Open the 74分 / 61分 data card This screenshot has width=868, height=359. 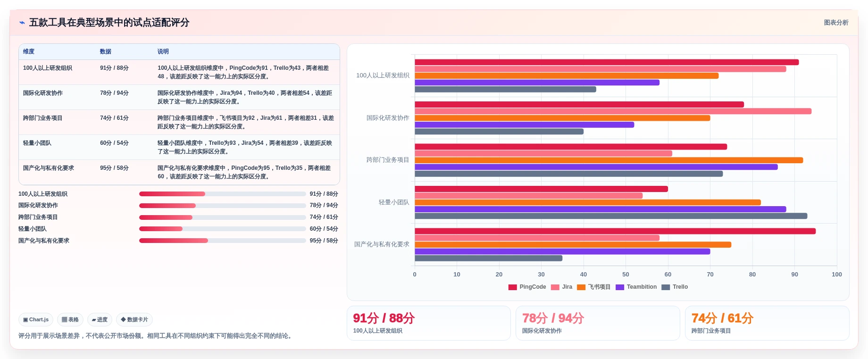pyautogui.click(x=767, y=323)
